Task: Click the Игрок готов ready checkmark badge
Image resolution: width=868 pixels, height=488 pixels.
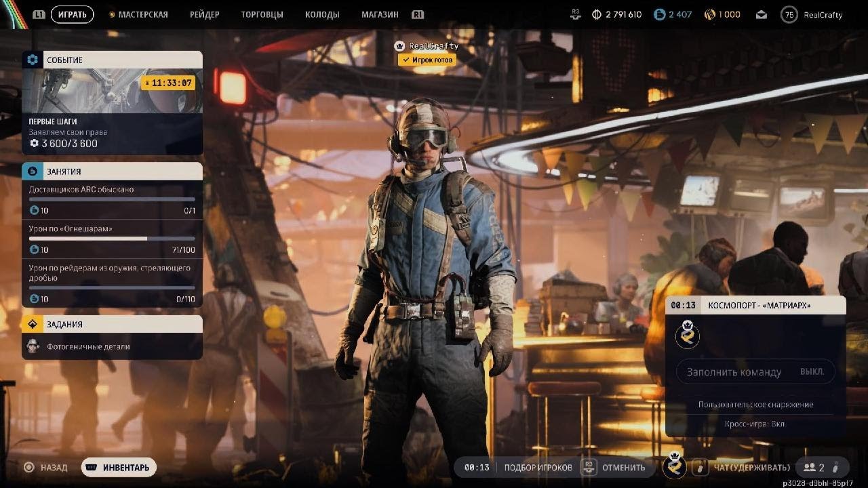Action: (427, 60)
